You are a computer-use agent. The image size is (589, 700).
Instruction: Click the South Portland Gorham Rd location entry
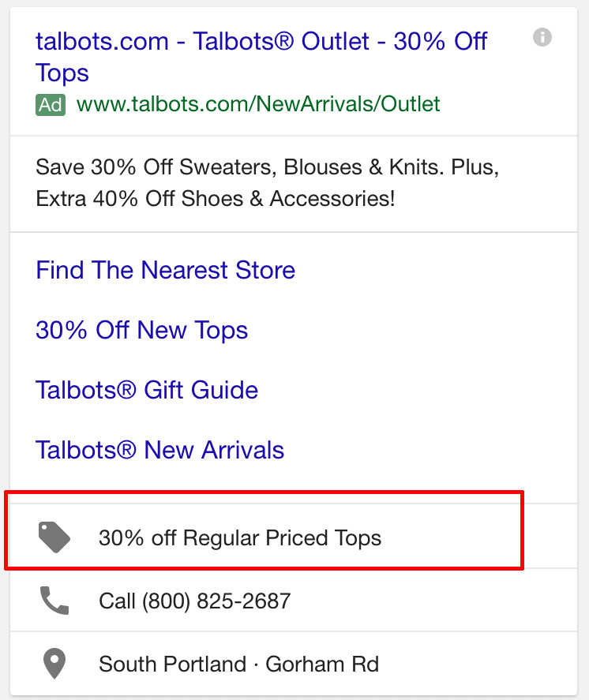tap(239, 664)
